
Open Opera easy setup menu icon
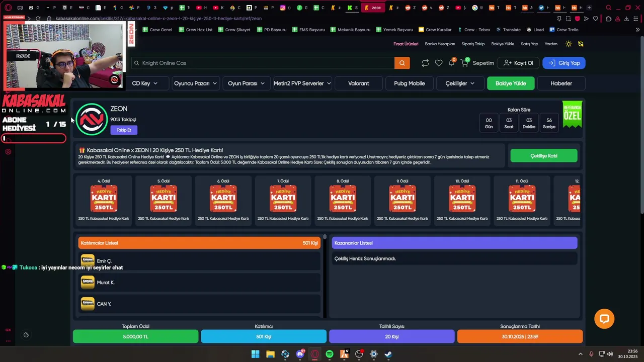click(x=636, y=19)
